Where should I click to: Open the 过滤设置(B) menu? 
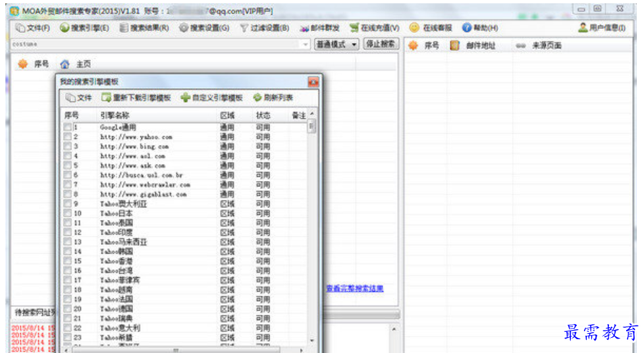coord(265,28)
